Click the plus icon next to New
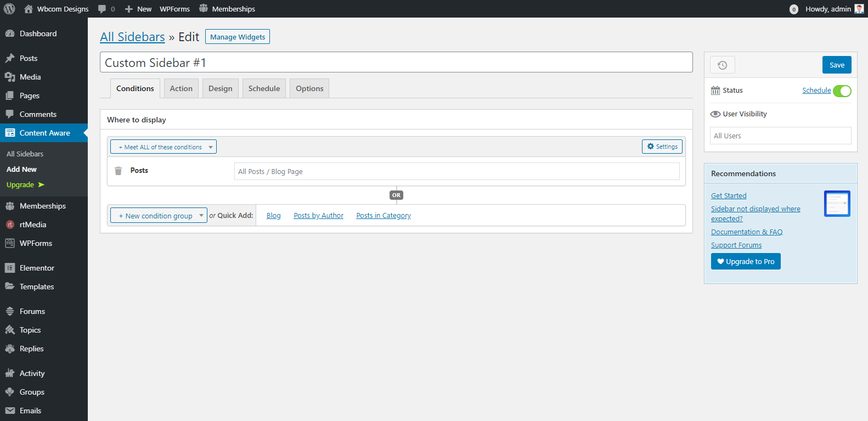This screenshot has height=421, width=868. [x=129, y=9]
